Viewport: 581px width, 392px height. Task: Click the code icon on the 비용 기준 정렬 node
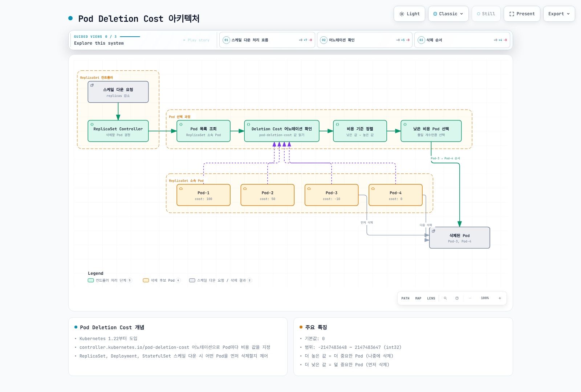[x=337, y=124]
